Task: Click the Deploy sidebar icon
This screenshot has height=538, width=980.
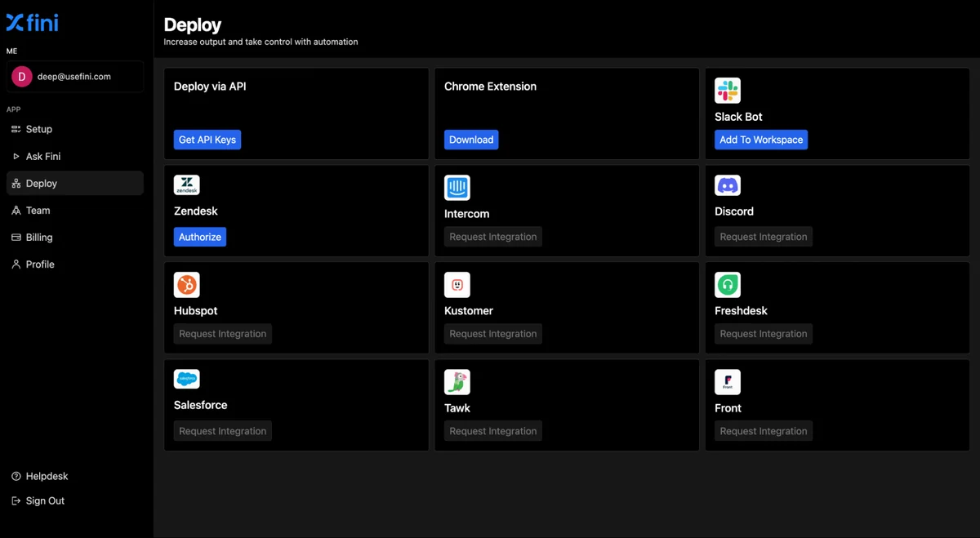Action: (16, 184)
